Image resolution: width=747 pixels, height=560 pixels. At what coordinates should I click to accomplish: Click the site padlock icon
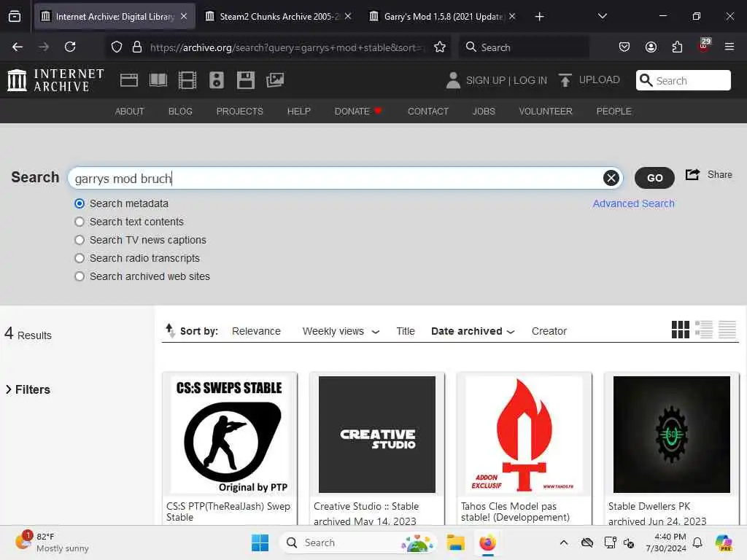coord(137,47)
